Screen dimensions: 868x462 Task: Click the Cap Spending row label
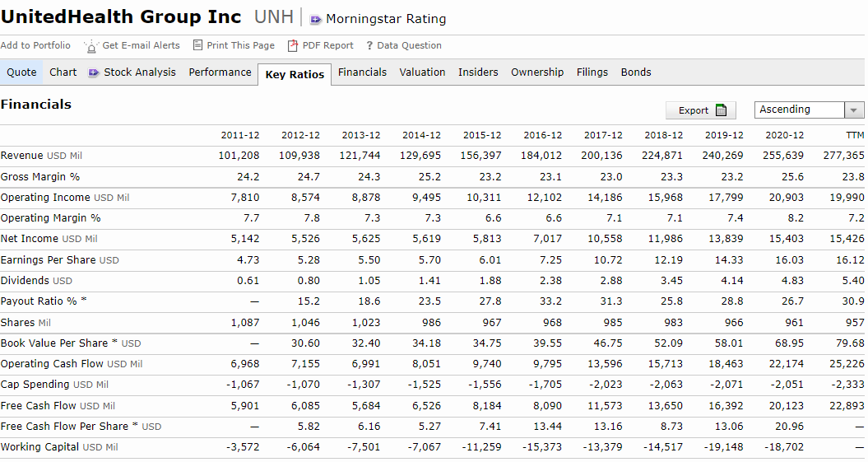pyautogui.click(x=54, y=385)
